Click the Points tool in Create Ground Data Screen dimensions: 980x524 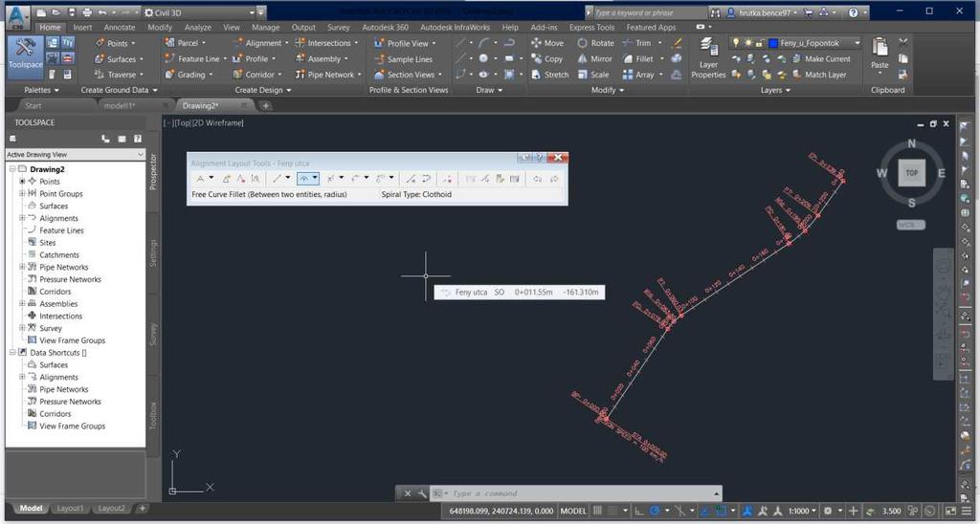click(116, 43)
